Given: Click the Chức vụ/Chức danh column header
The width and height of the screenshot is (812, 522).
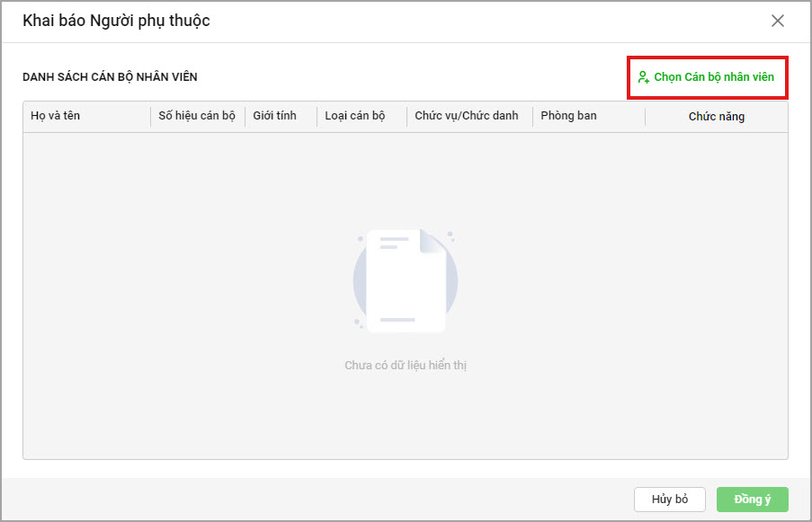Looking at the screenshot, I should [x=467, y=116].
